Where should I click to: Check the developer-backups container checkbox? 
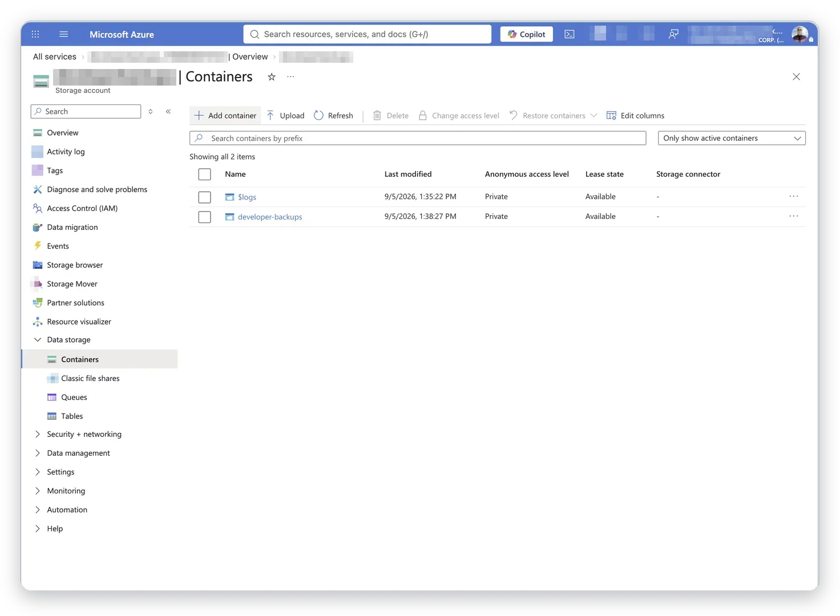[x=204, y=217]
